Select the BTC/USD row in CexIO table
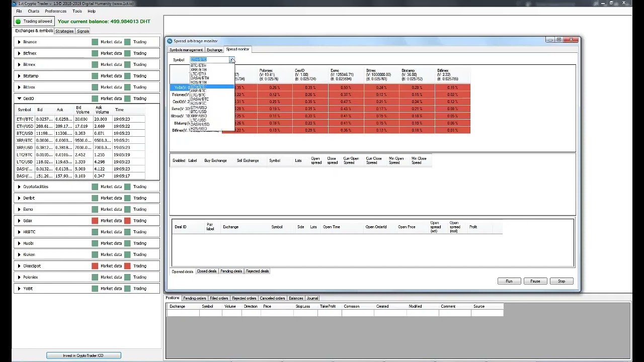This screenshot has height=362, width=644. click(80, 133)
